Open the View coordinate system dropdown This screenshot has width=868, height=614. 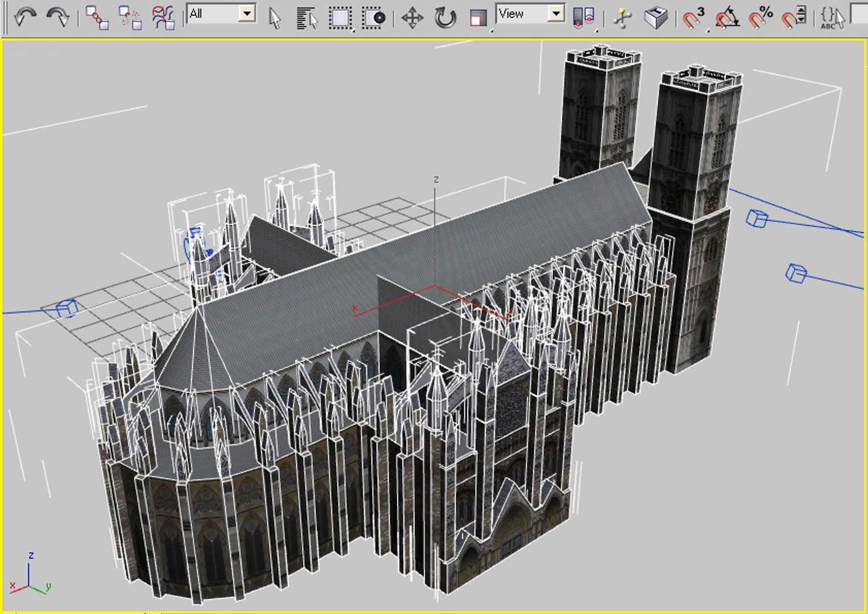click(x=556, y=14)
